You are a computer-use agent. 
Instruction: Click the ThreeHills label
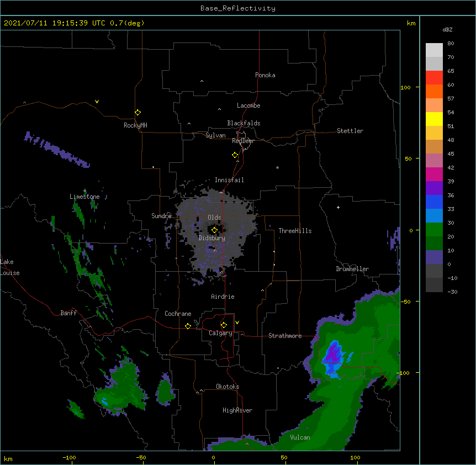[295, 231]
